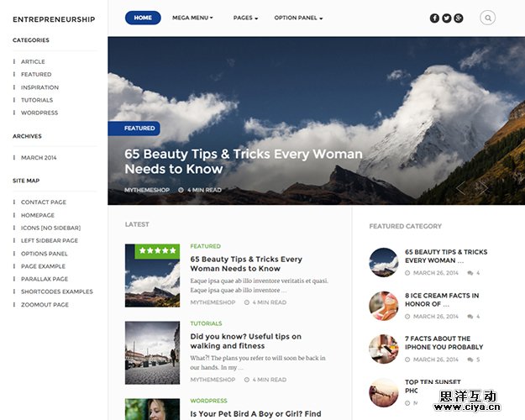Open Left Sidbear Page link
Screen dimensions: 525x420
click(50, 241)
